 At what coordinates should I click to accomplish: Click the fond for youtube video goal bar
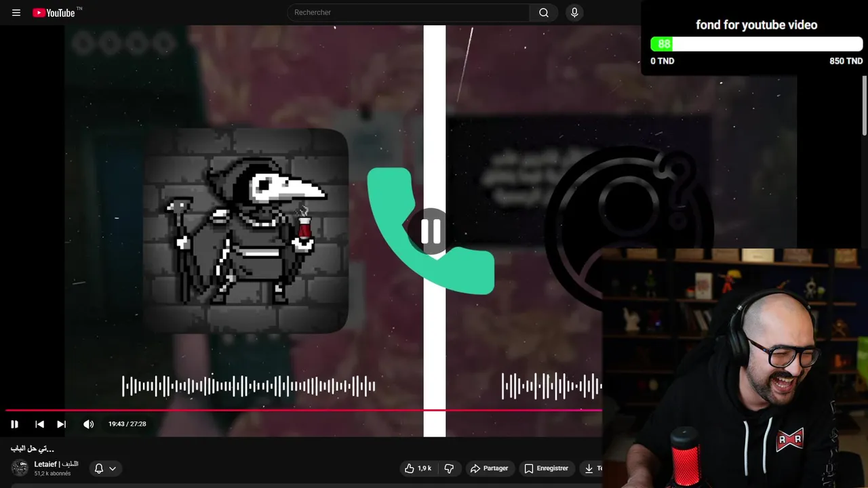click(756, 44)
